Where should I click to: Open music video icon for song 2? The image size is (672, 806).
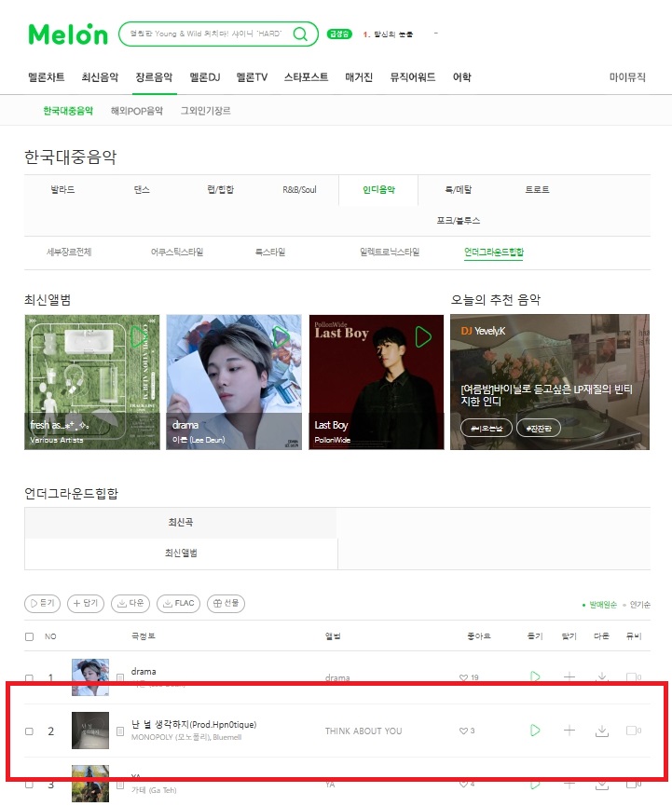pos(633,731)
